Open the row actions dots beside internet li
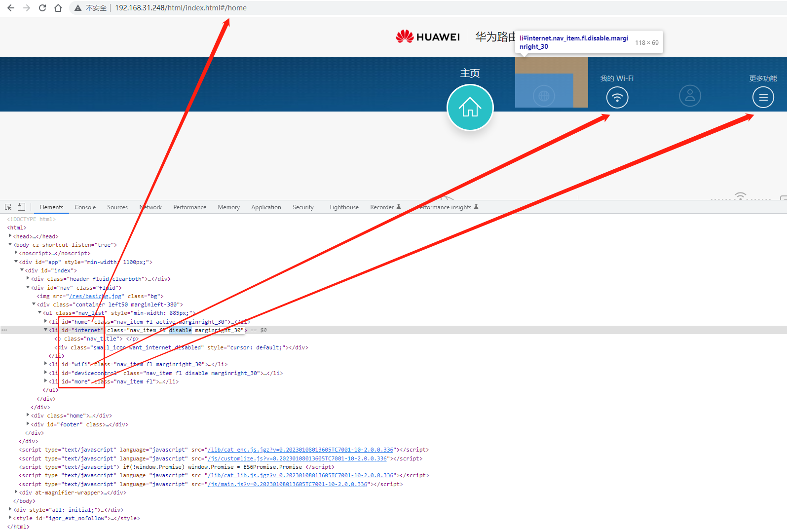The height and width of the screenshot is (532, 787). [4, 330]
